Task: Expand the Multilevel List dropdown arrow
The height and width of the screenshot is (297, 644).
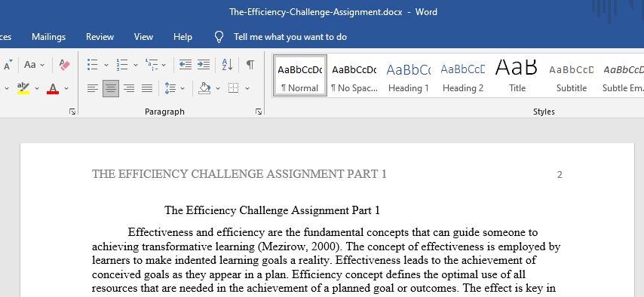Action: click(x=164, y=65)
